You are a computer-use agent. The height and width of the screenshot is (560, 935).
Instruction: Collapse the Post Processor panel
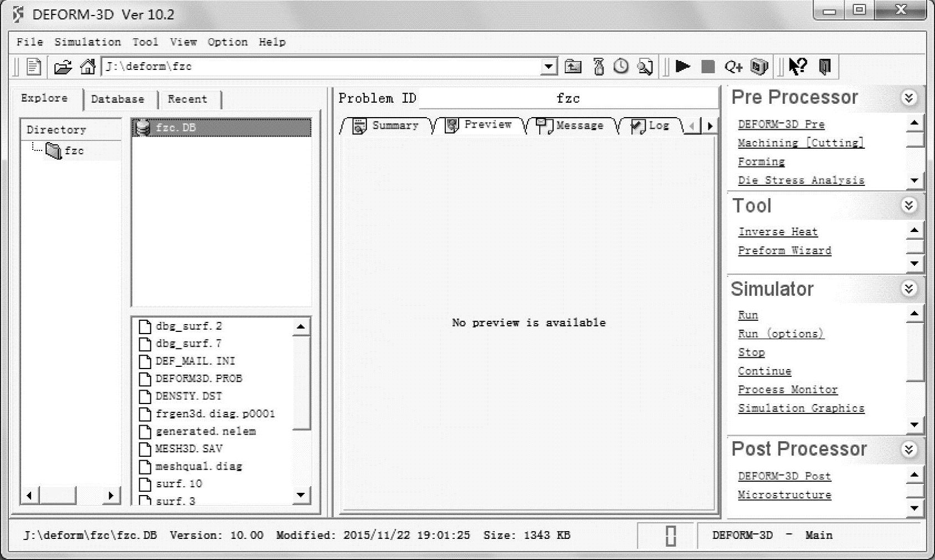tap(908, 449)
